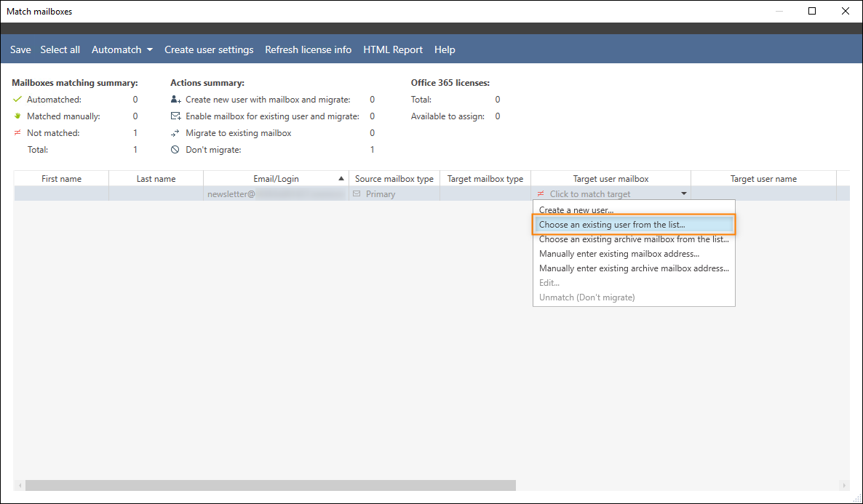Click the Available to assign label
The width and height of the screenshot is (863, 504).
pyautogui.click(x=448, y=116)
